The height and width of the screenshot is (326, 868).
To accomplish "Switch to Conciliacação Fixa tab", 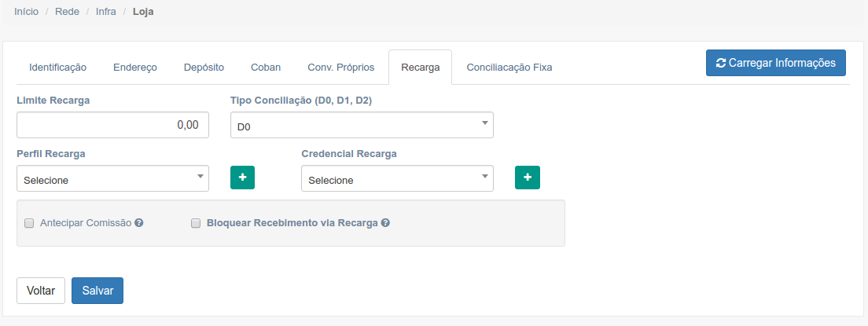I will pyautogui.click(x=509, y=68).
